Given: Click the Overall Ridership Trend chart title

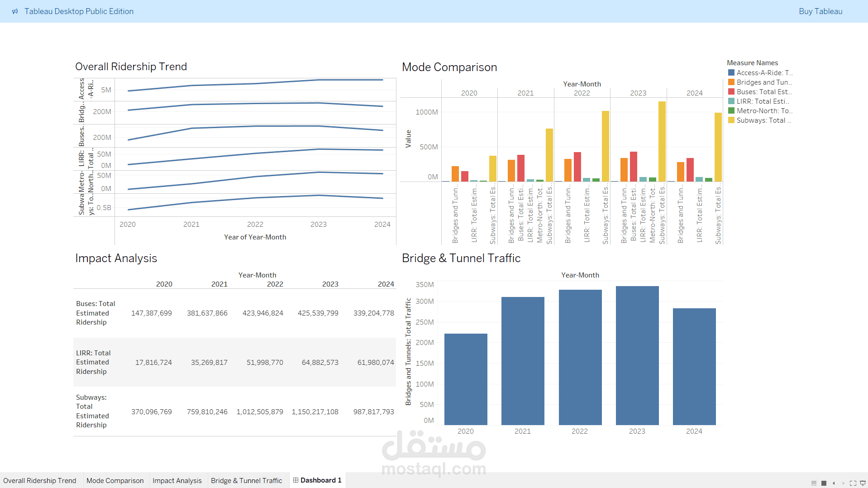Looking at the screenshot, I should (131, 67).
